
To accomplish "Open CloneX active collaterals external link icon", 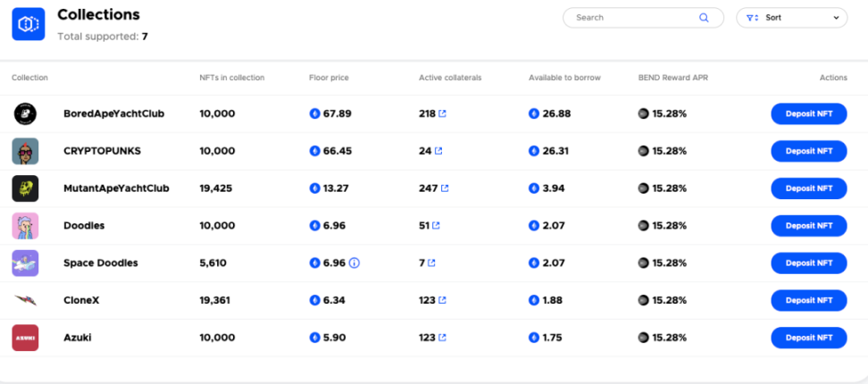I will click(442, 301).
